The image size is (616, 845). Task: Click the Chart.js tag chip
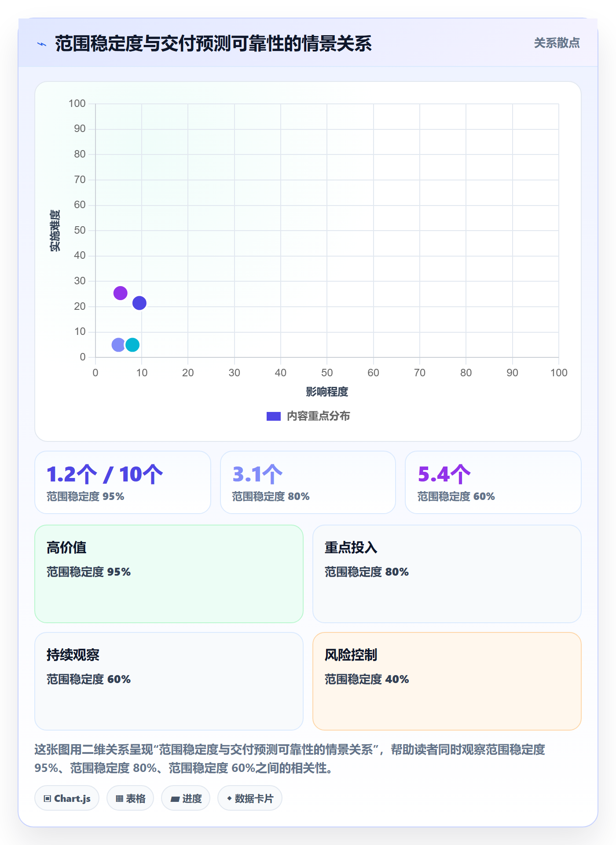67,798
